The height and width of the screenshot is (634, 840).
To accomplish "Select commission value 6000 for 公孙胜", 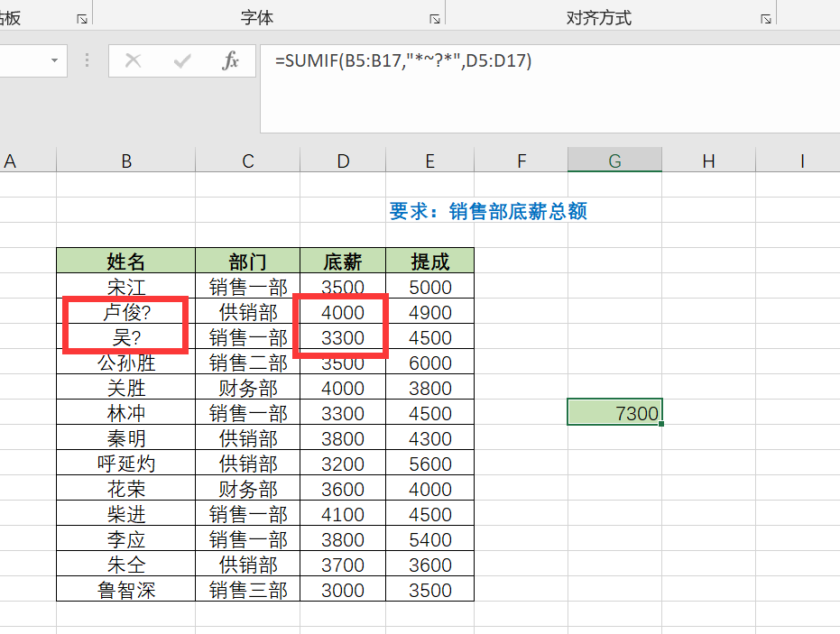I will pos(429,362).
